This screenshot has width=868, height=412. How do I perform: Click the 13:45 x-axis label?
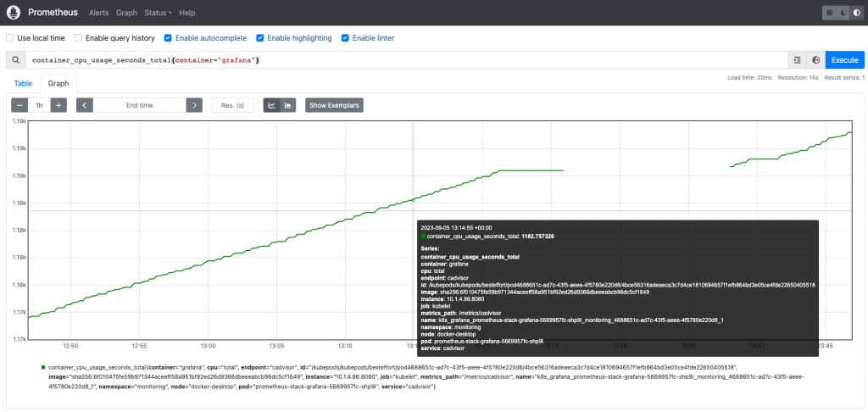coord(826,346)
